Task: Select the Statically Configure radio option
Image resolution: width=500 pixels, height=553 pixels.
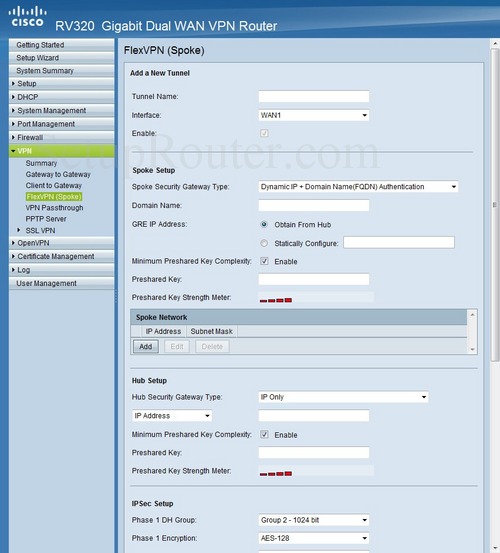Action: tap(264, 243)
